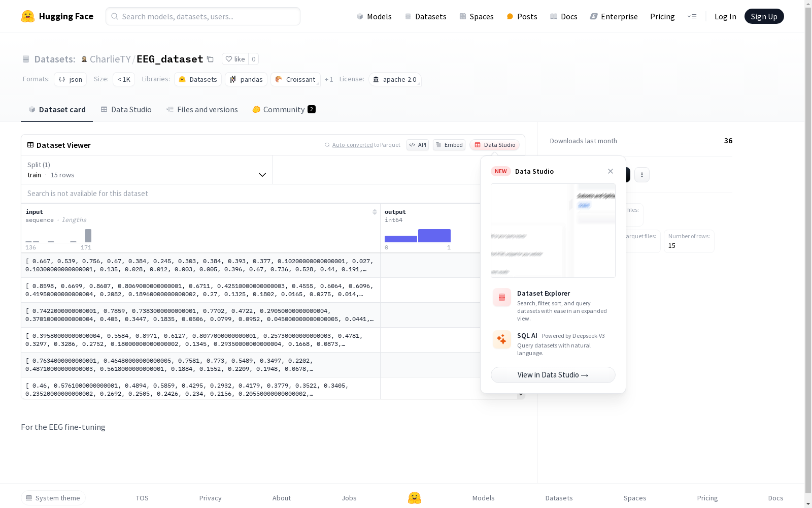Open Pricing in top navigation
The height and width of the screenshot is (508, 812).
tap(662, 16)
